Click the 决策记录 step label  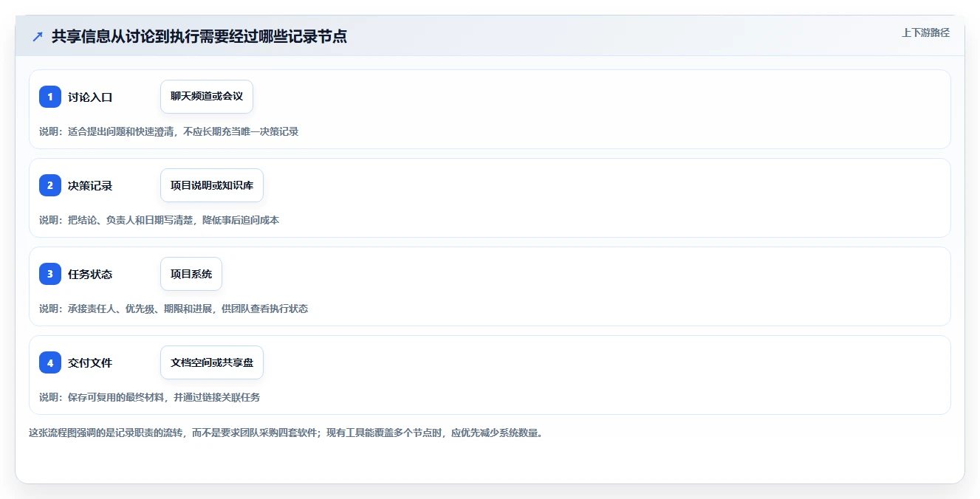[x=90, y=185]
